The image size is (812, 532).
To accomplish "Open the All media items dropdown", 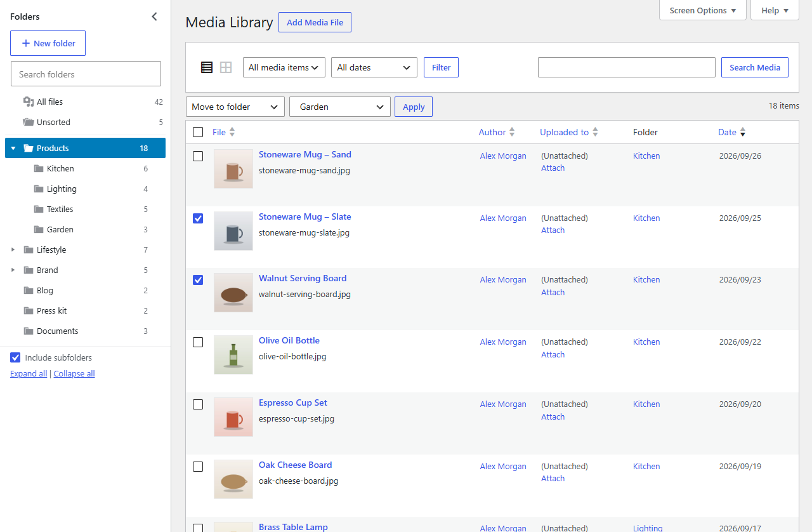I will tap(284, 67).
